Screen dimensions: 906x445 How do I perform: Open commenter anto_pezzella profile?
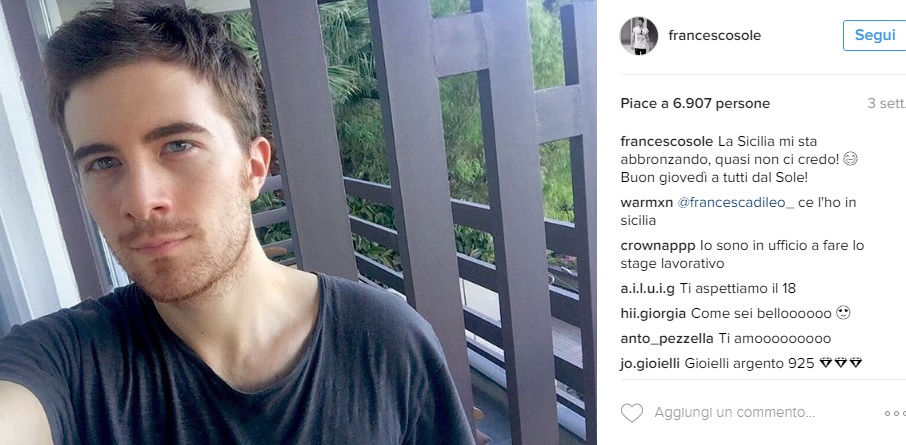pos(667,339)
